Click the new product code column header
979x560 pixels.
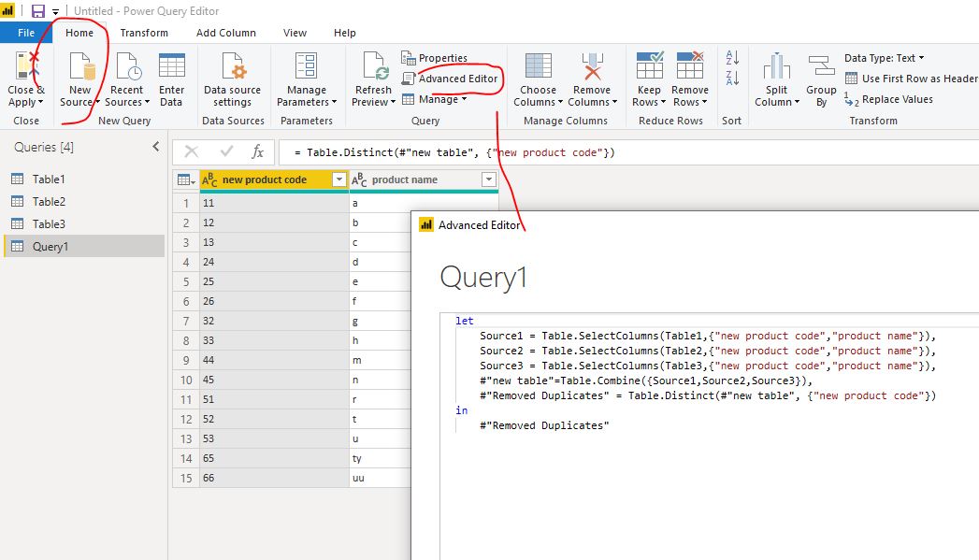tap(274, 179)
